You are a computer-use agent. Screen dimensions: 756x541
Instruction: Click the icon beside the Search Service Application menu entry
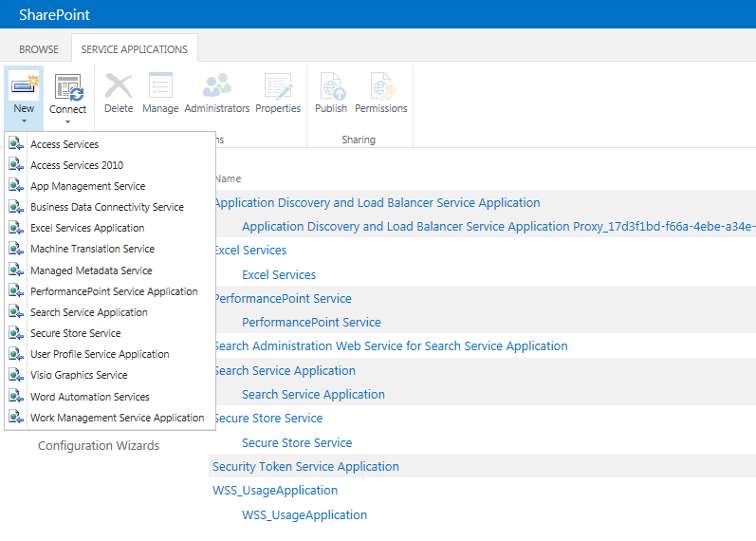(16, 311)
